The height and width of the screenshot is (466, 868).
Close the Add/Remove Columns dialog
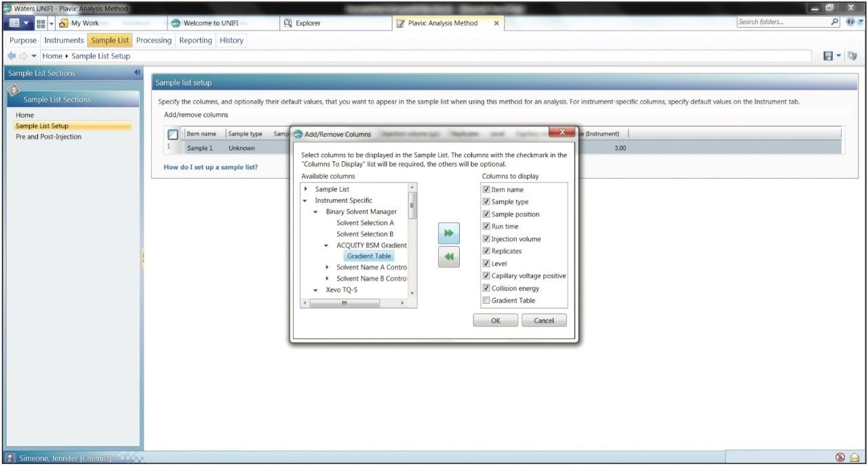coord(561,132)
